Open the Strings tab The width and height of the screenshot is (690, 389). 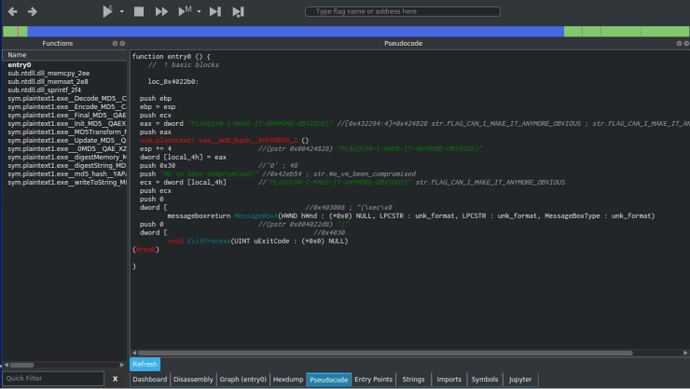pos(413,379)
